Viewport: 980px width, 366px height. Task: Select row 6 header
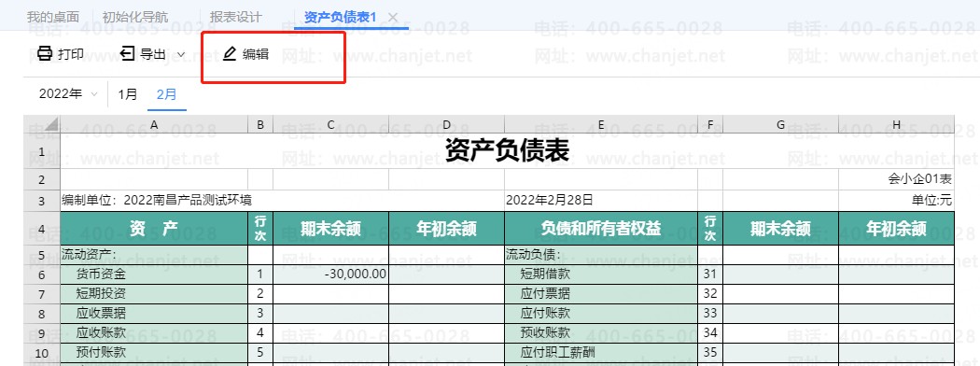pyautogui.click(x=42, y=274)
